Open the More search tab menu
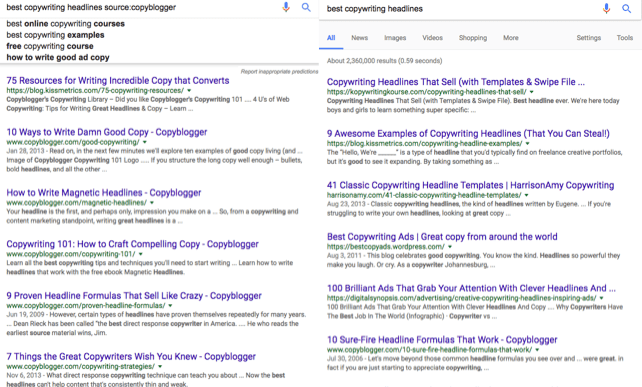 coord(511,38)
